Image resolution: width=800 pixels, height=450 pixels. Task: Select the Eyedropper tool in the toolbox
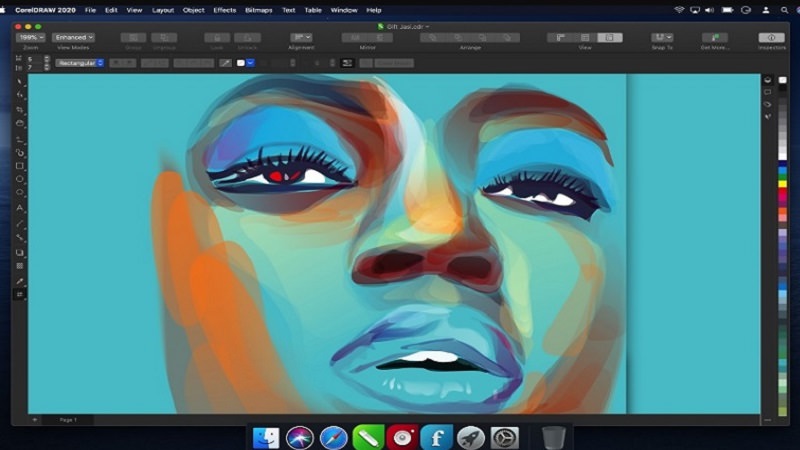[20, 281]
